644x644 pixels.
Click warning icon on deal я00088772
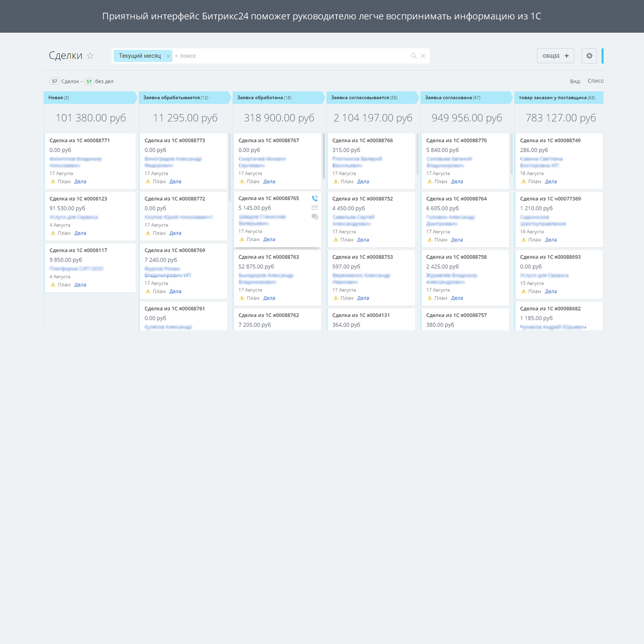[x=148, y=233]
